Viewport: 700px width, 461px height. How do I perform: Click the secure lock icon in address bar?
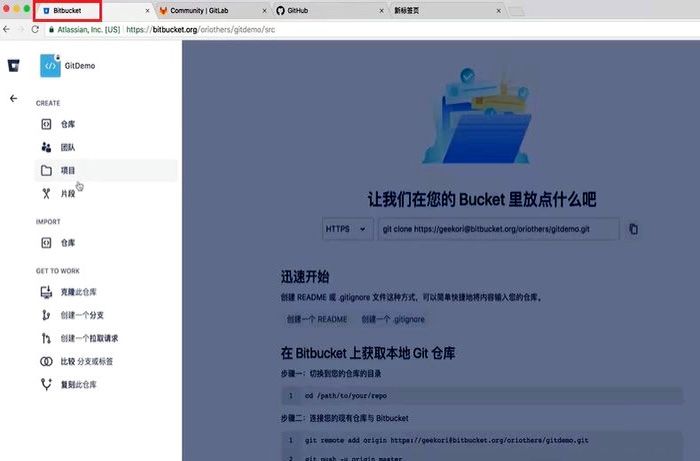click(x=51, y=29)
